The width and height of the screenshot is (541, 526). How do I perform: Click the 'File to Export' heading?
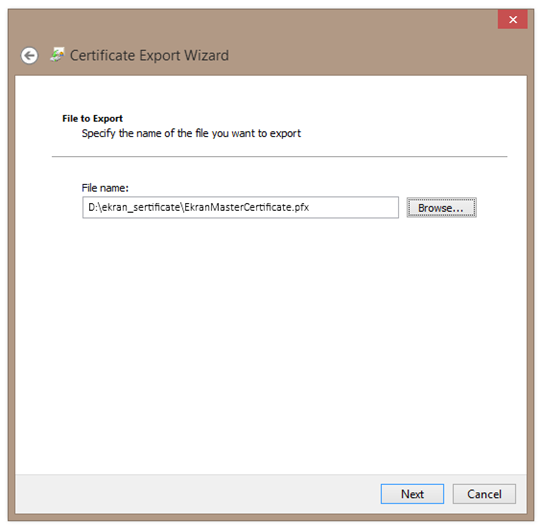(92, 118)
